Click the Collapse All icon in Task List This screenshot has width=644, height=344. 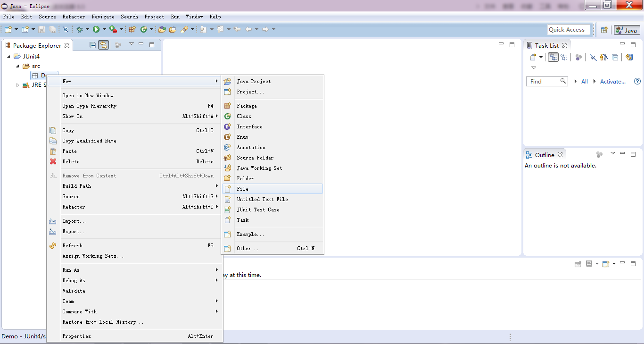pos(615,57)
